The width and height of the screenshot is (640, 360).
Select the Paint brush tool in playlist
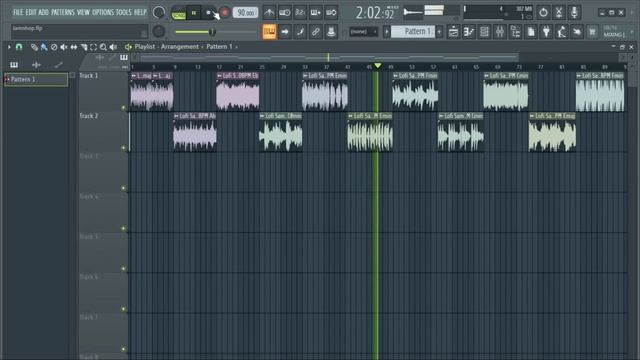44,47
